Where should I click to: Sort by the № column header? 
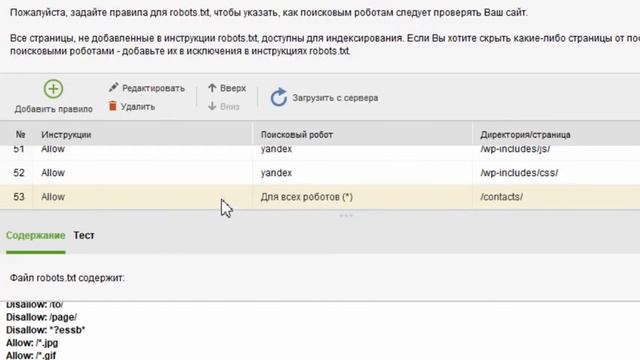(20, 134)
